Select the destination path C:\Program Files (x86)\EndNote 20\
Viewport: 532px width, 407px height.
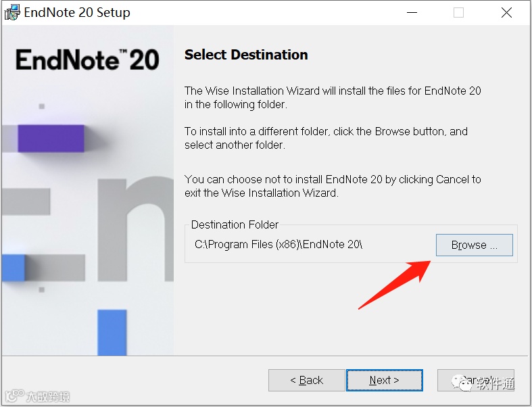279,245
